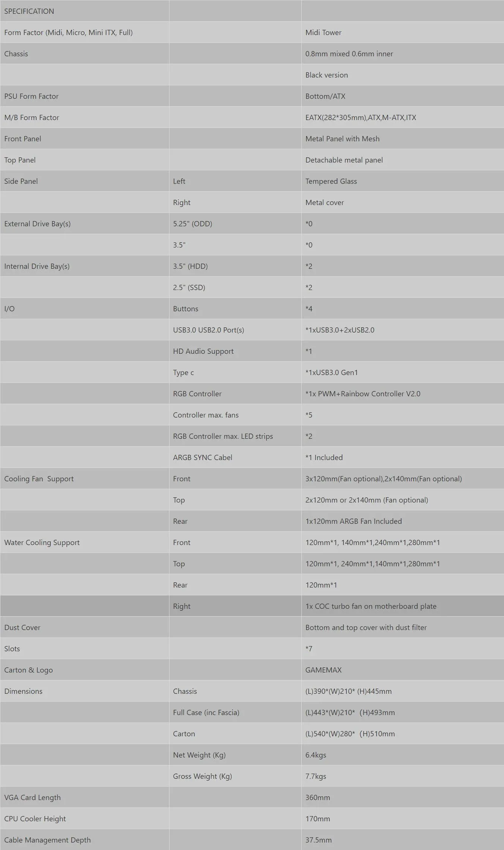Viewport: 504px width, 850px height.
Task: Click the Water Cooling Support label
Action: tap(42, 542)
